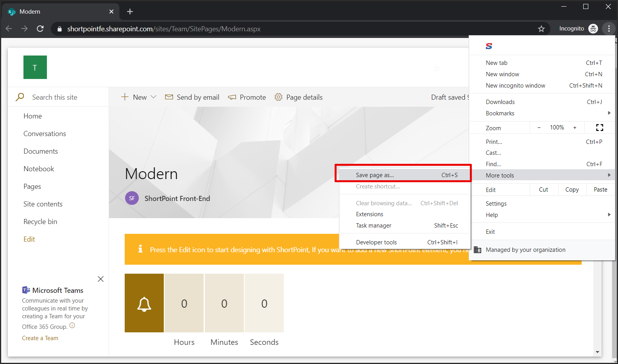
Task: Click the browser forward arrow
Action: [24, 29]
